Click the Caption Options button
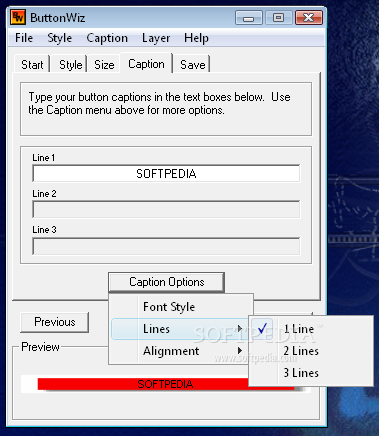The image size is (379, 436). [166, 282]
